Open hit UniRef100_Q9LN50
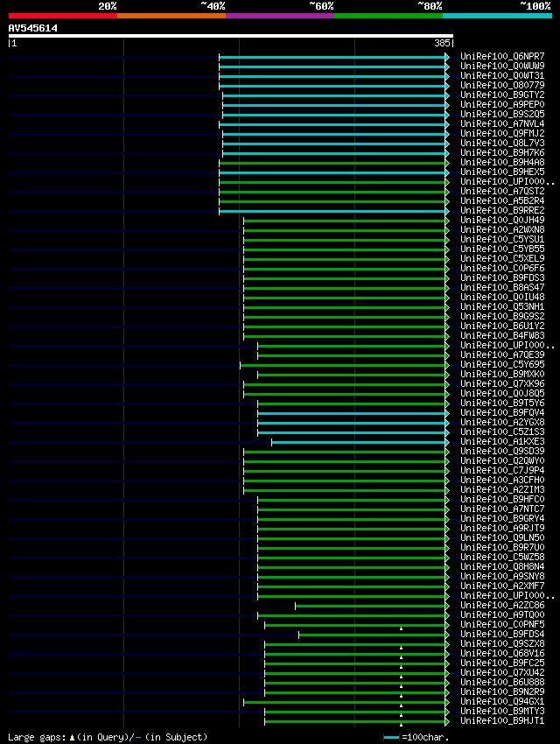The height and width of the screenshot is (744, 560). tap(502, 537)
